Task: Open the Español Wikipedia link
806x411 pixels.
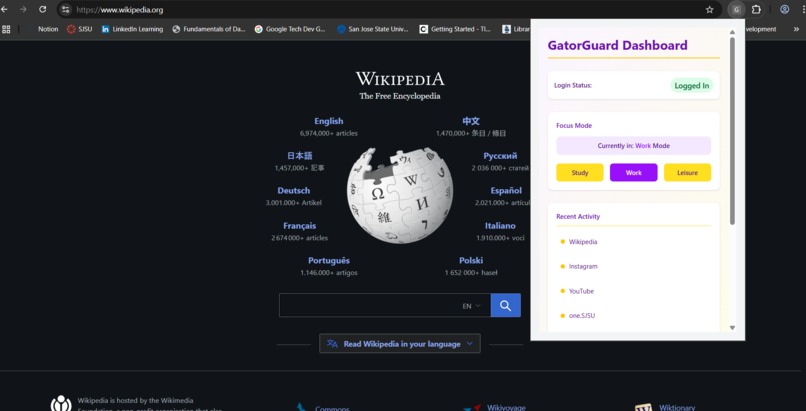Action: coord(506,191)
